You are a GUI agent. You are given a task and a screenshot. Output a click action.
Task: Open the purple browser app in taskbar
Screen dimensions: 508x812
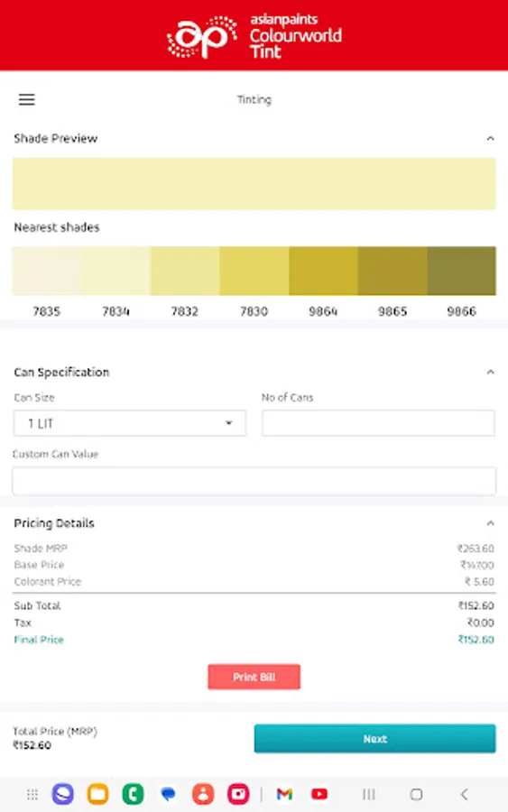point(62,794)
